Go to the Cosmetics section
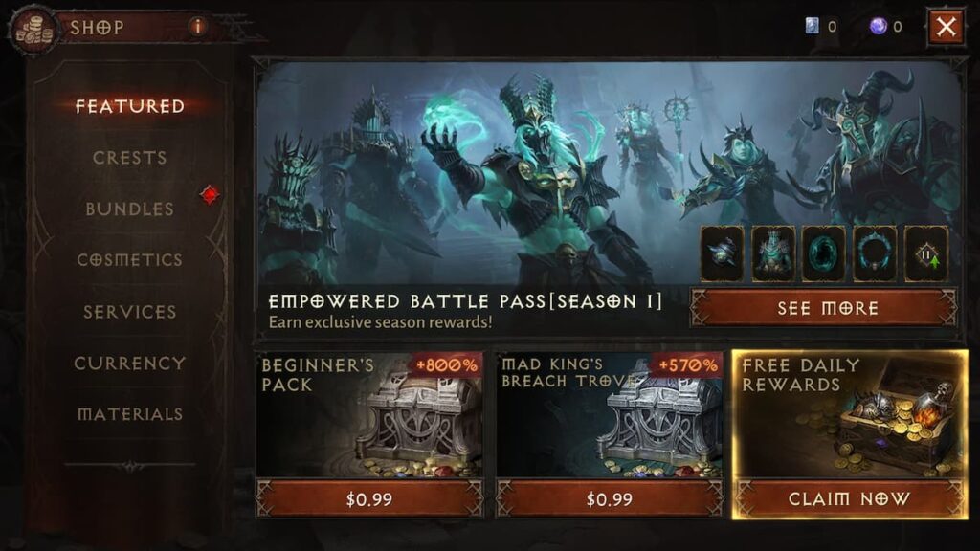The width and height of the screenshot is (980, 551). coord(130,260)
